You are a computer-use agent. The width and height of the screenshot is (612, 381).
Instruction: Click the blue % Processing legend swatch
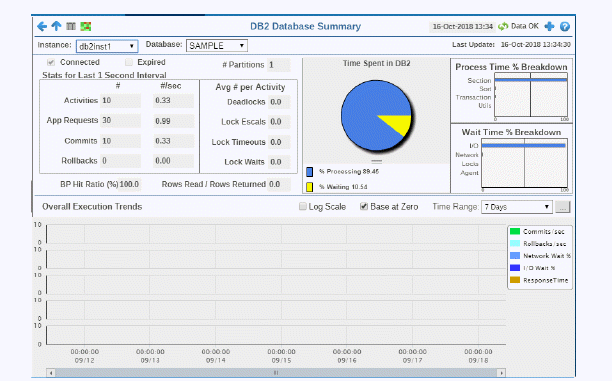pos(310,172)
